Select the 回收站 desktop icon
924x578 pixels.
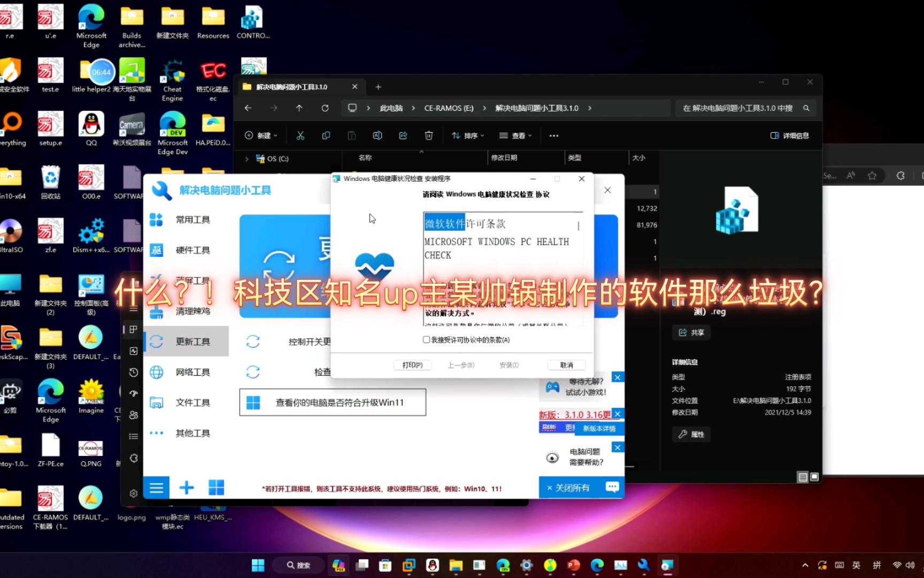51,182
